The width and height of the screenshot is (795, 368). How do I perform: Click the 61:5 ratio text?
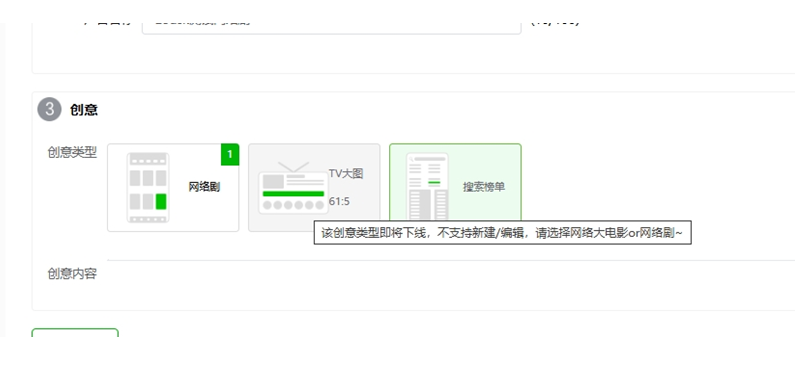[x=339, y=201]
